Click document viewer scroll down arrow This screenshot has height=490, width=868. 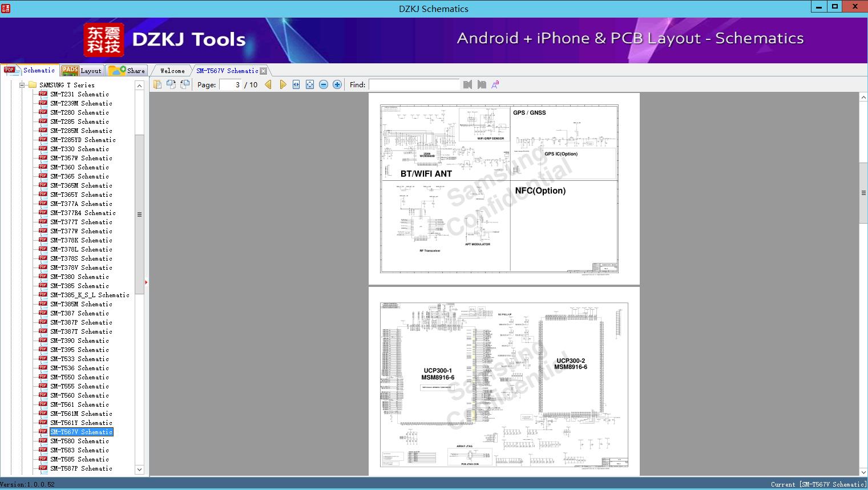coord(863,472)
